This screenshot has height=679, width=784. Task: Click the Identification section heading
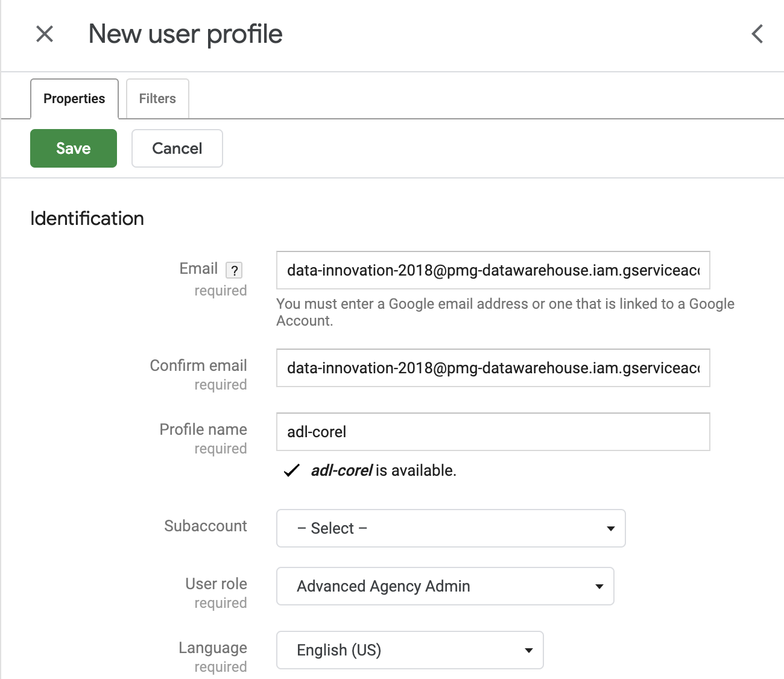87,218
